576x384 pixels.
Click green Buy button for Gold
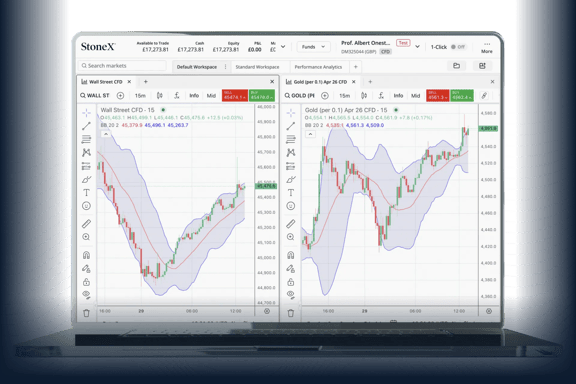coord(462,96)
